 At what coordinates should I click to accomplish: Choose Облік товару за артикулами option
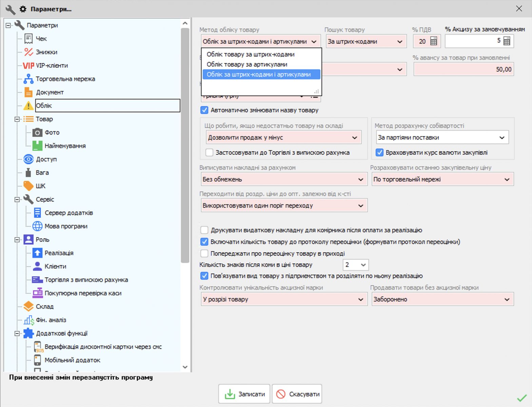coord(247,64)
